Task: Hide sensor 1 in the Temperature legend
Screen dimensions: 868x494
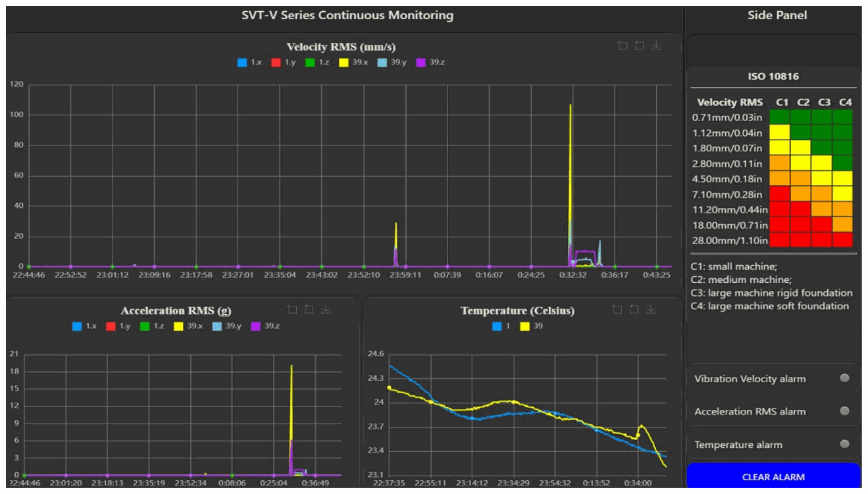Action: click(x=501, y=326)
